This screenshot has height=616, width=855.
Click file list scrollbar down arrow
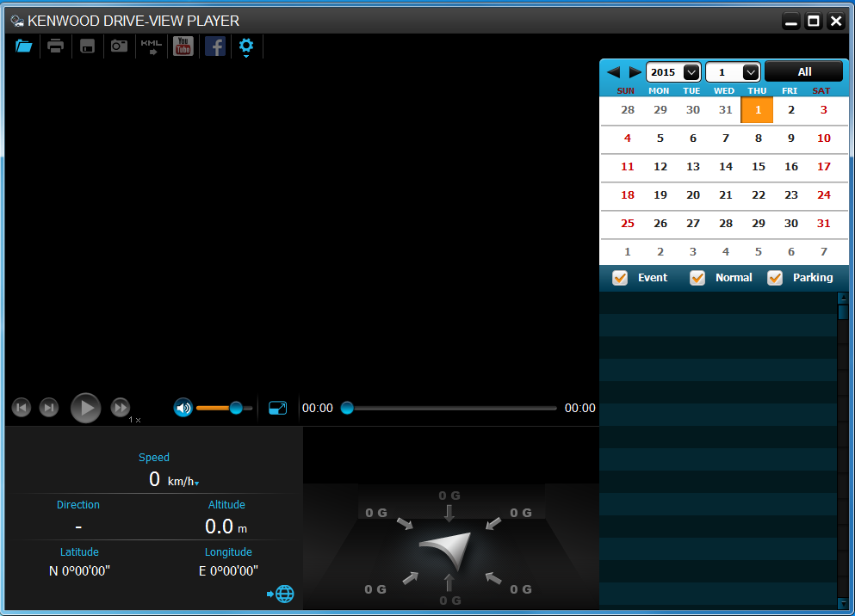pyautogui.click(x=843, y=603)
